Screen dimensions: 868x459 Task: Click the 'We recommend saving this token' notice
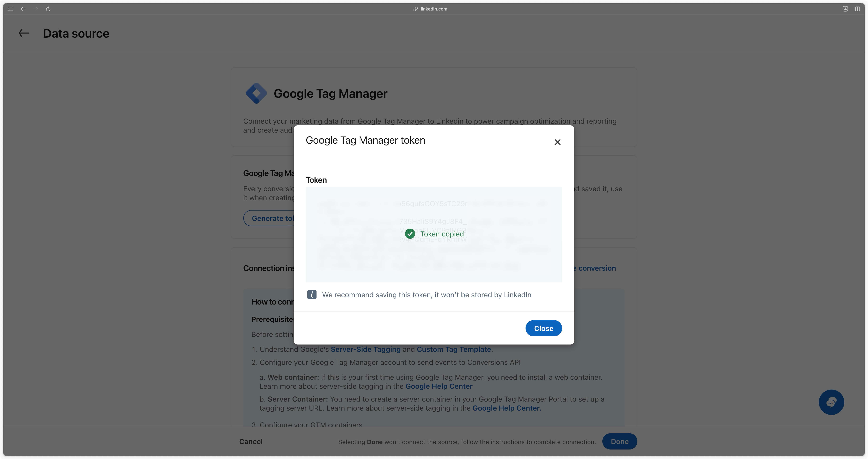pyautogui.click(x=427, y=295)
